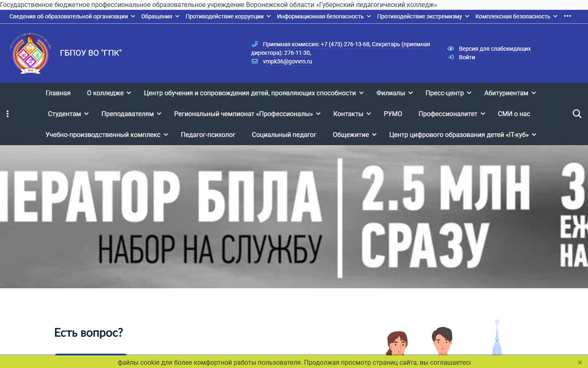
Task: Open the 'Преподавателям' menu
Action: pos(131,114)
